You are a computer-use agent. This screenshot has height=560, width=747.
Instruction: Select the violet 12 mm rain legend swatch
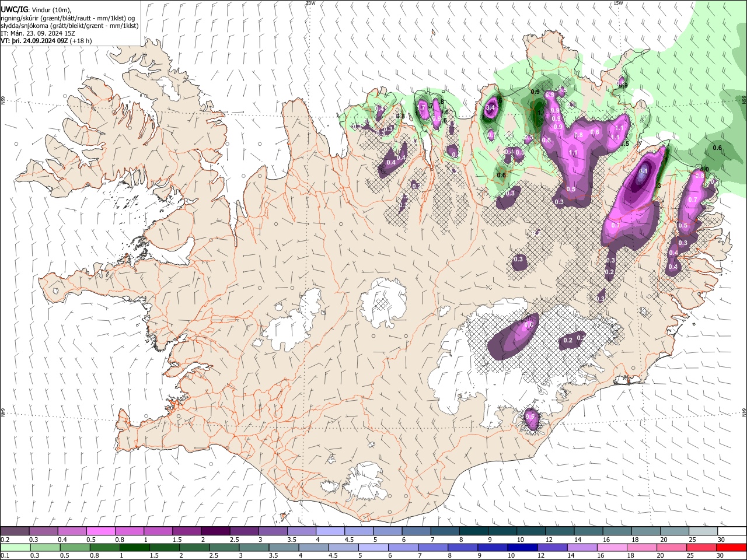pyautogui.click(x=552, y=547)
